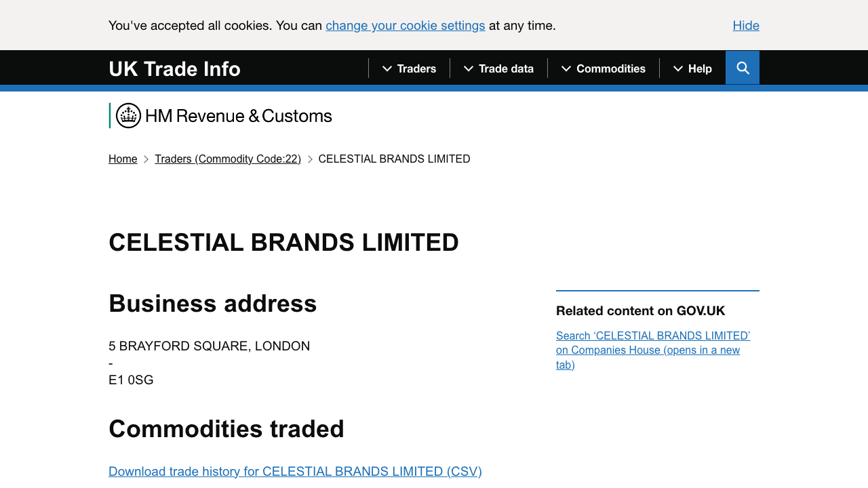Click the chevron icon beside Trade data
The image size is (868, 488).
[x=468, y=68]
